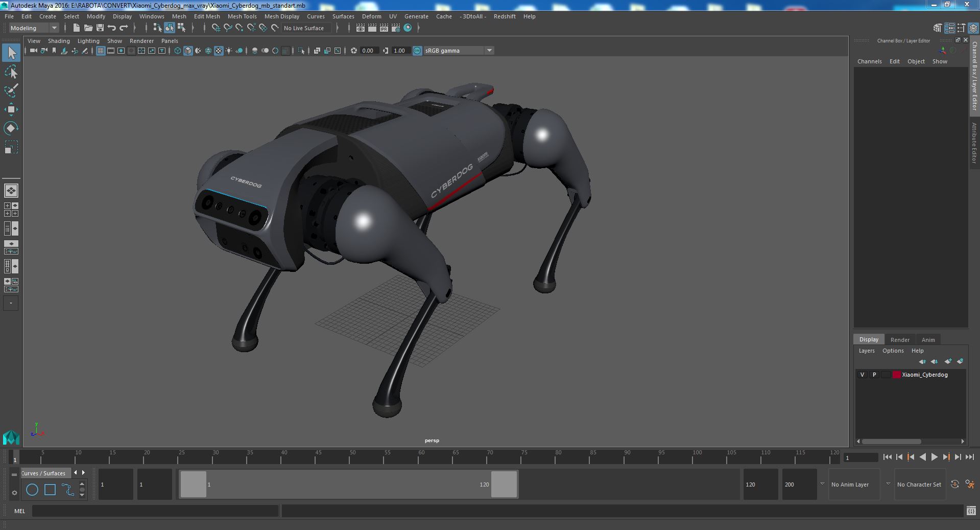Choose the Scale tool
980x530 pixels.
[11, 147]
